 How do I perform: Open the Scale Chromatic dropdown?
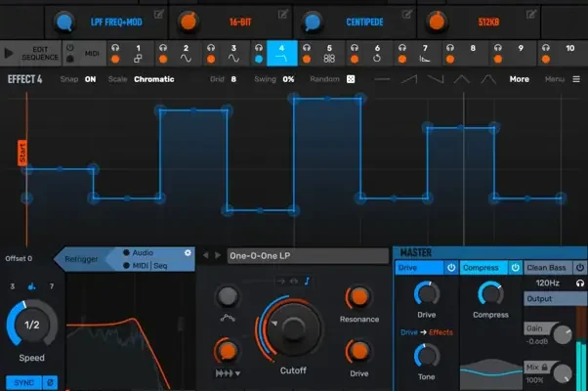153,79
